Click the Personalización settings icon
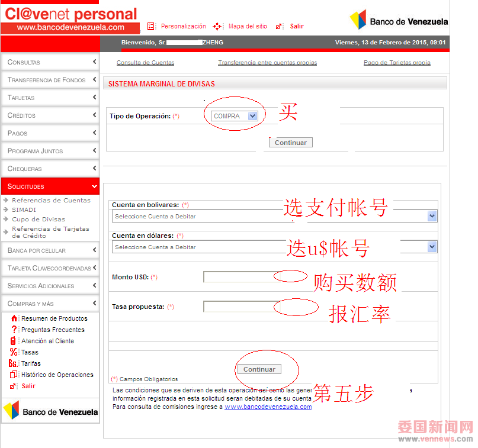478x448 pixels. pos(150,26)
